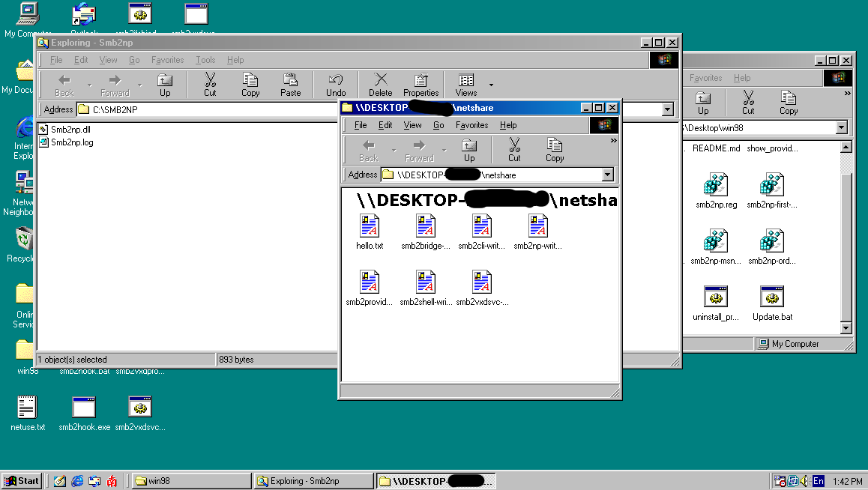
Task: Click the En language indicator in tray
Action: [x=819, y=481]
